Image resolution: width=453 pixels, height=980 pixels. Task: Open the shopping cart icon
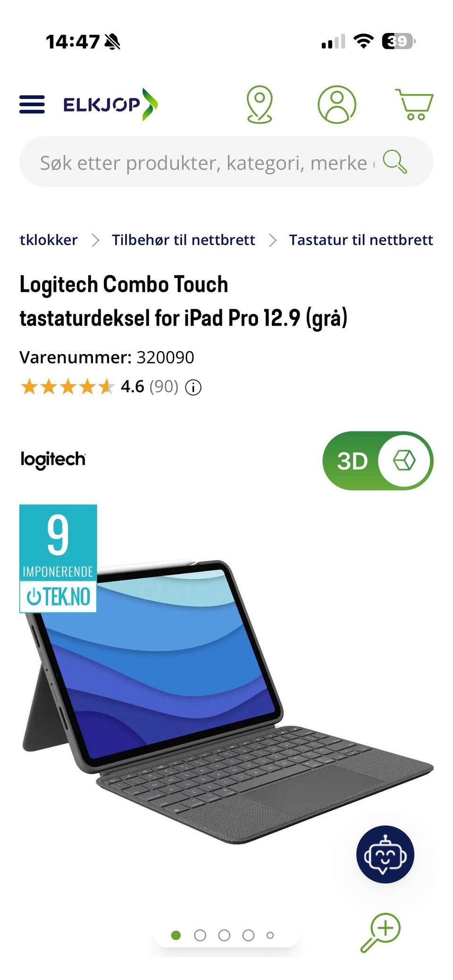tap(414, 104)
